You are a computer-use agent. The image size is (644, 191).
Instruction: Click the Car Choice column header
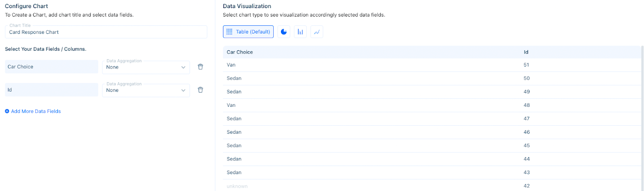tap(240, 52)
